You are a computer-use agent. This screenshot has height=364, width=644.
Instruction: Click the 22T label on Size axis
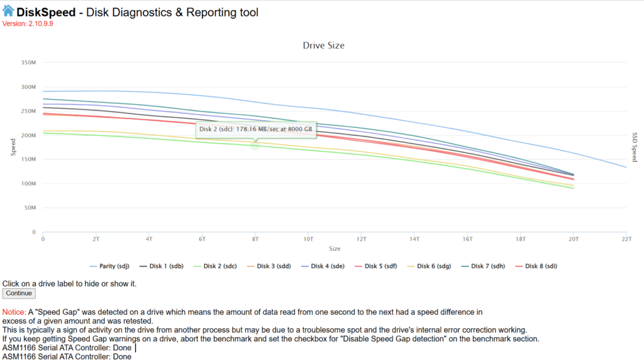tap(626, 239)
